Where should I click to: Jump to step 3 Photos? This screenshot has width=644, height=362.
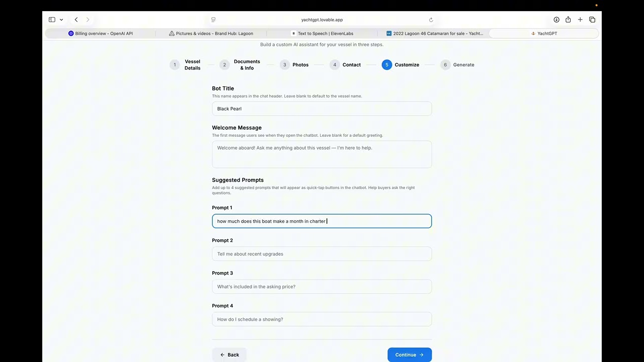coord(294,65)
